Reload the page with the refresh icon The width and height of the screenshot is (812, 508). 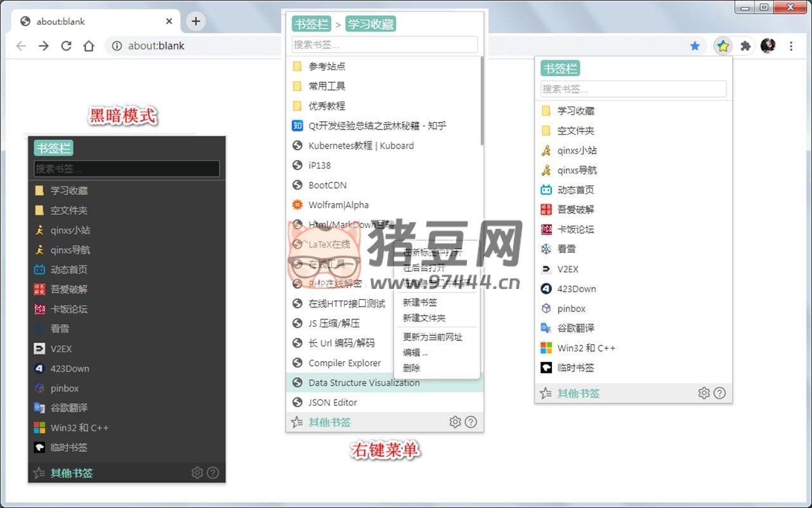pyautogui.click(x=66, y=46)
